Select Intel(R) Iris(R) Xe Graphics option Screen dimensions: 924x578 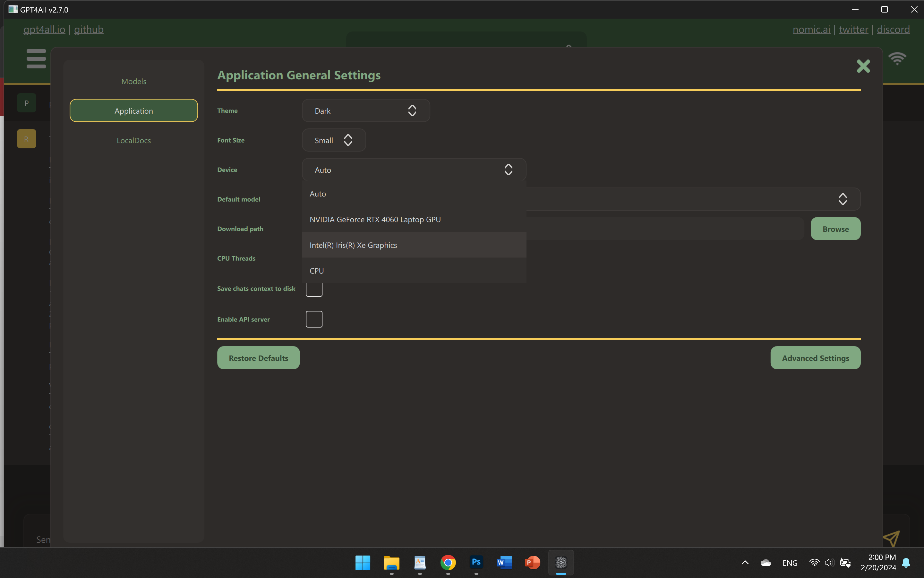click(x=414, y=245)
